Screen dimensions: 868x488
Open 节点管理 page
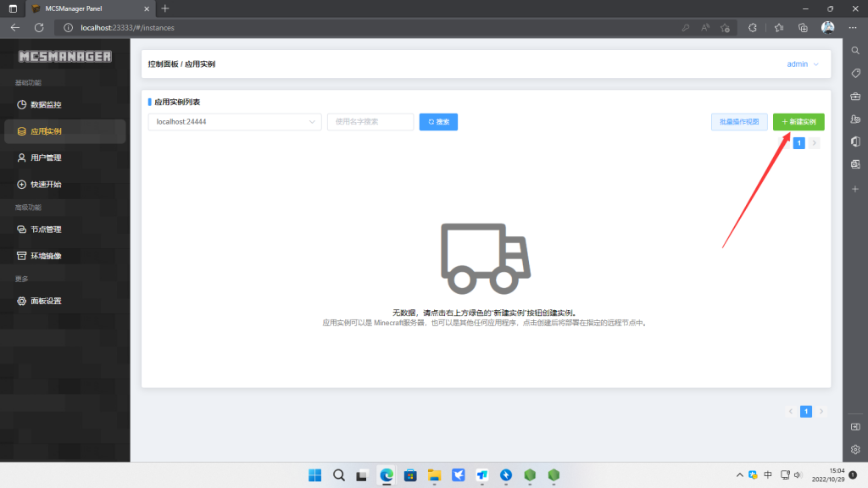click(64, 229)
